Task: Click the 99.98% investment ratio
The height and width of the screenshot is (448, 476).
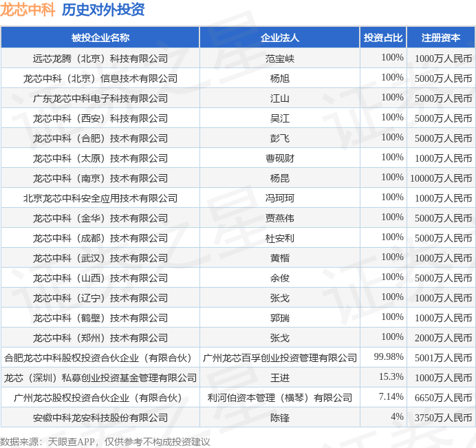Action: 389,356
